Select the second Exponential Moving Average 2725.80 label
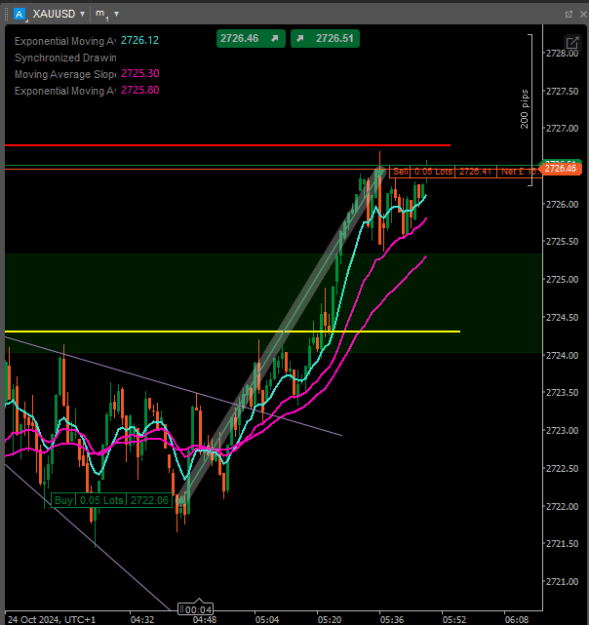The image size is (589, 625). [65, 91]
